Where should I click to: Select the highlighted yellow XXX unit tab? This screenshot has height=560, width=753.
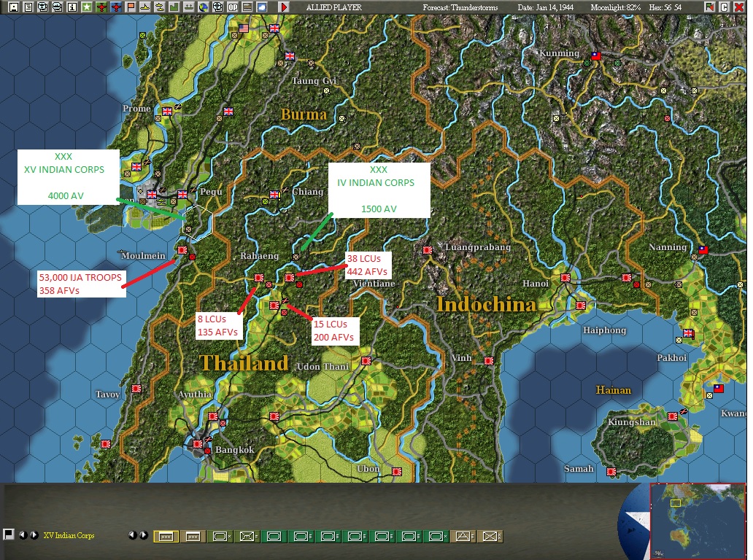(166, 536)
